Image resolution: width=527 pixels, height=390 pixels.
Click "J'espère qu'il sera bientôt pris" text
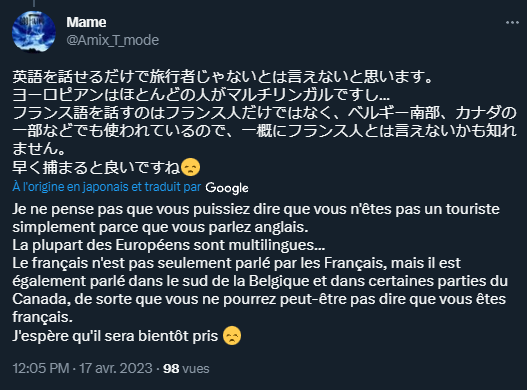coord(115,336)
